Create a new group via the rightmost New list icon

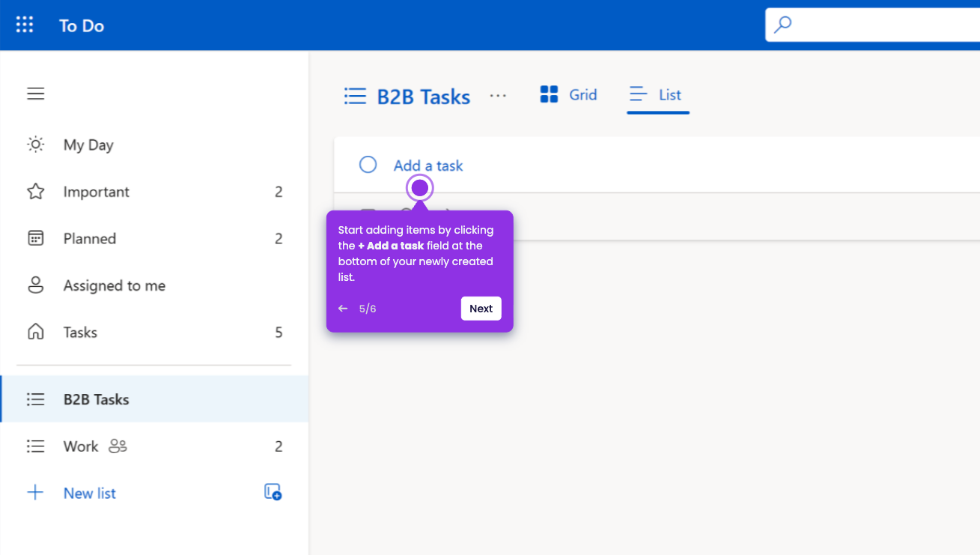tap(273, 492)
